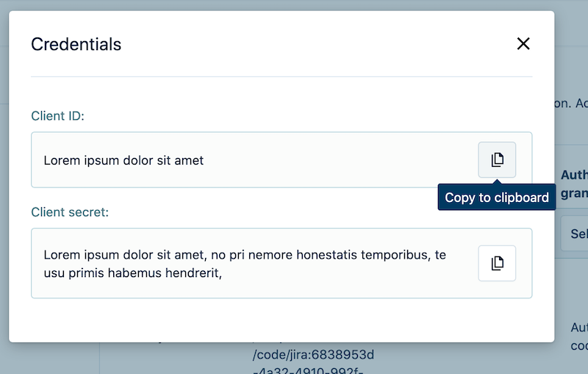Click the divider line below Credentials title
This screenshot has width=588, height=374.
[x=282, y=77]
